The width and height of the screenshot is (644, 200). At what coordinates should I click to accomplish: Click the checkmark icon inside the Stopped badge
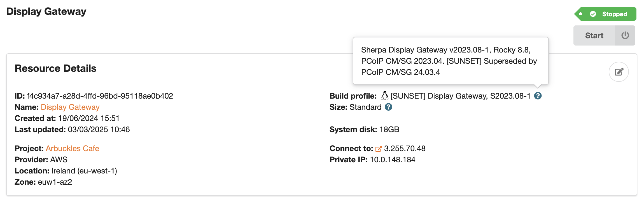coord(593,14)
